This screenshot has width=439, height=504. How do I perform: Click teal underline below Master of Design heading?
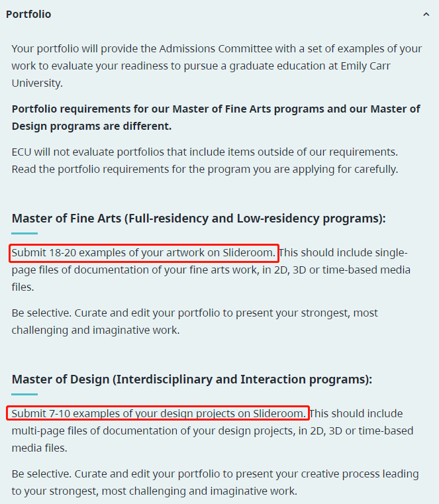pyautogui.click(x=24, y=394)
